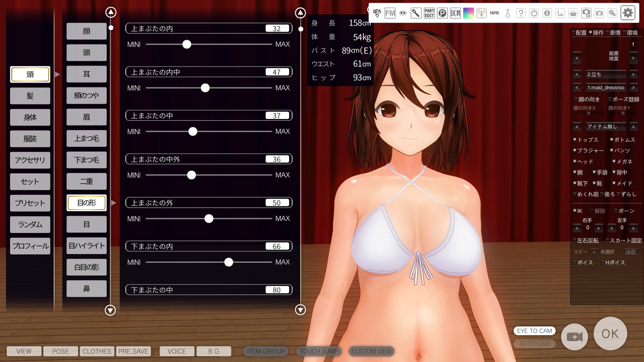Viewport: 644px width, 362px height.
Task: Click the power icon in toolbar
Action: (534, 13)
